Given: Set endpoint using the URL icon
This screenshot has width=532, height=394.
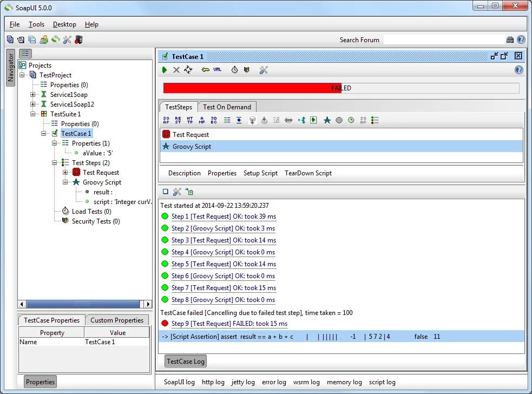Looking at the screenshot, I should [x=218, y=70].
